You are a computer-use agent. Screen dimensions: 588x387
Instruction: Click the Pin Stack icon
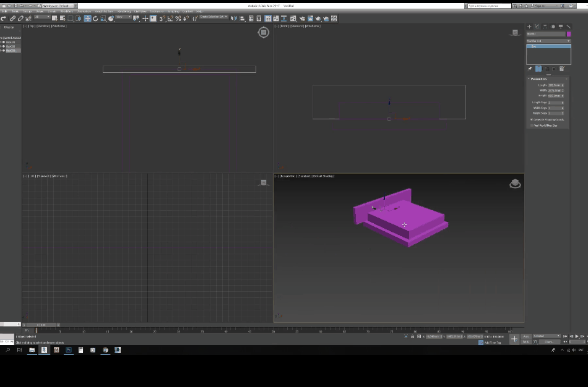530,69
